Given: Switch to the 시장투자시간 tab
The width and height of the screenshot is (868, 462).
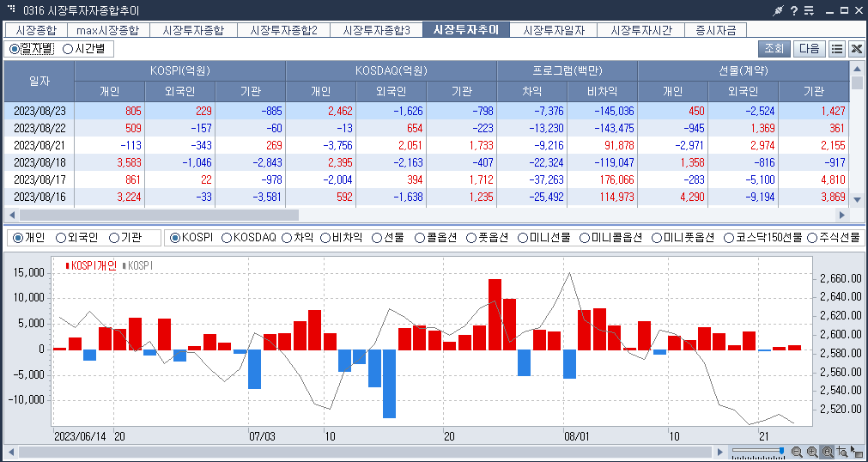Looking at the screenshot, I should [x=641, y=30].
